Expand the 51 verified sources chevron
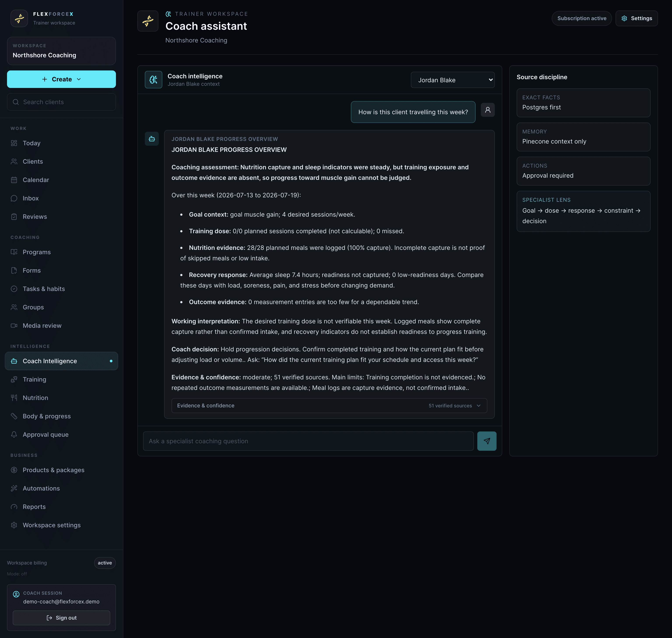 pos(478,406)
